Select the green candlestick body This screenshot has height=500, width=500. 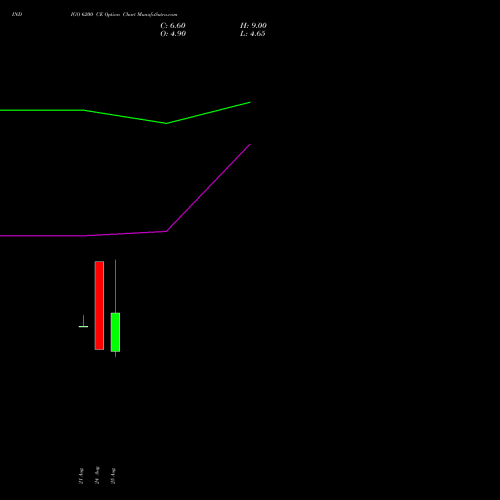pos(115,332)
